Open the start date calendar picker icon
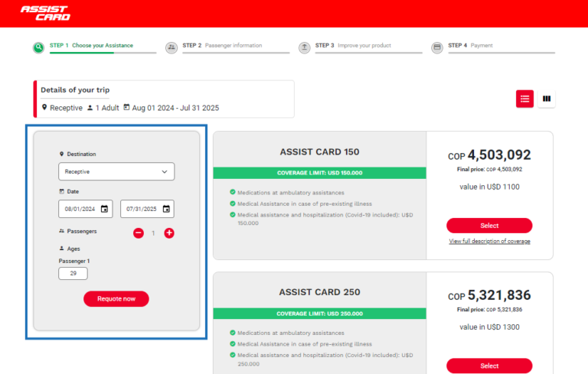The height and width of the screenshot is (374, 588). 105,209
